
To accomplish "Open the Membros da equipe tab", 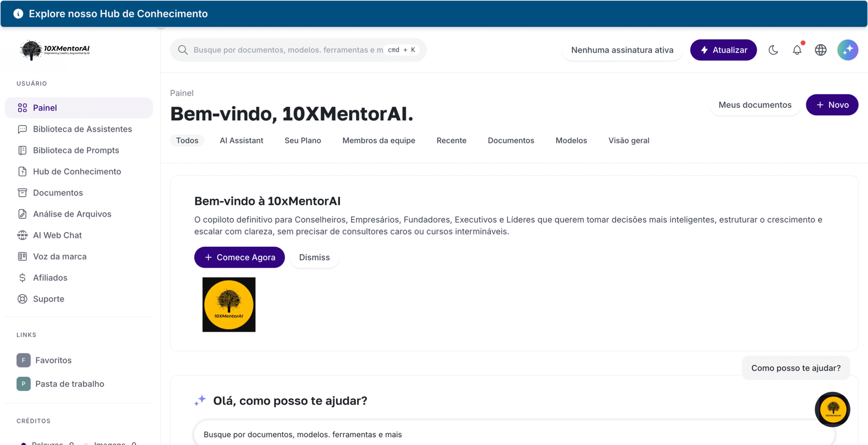I will [x=379, y=140].
